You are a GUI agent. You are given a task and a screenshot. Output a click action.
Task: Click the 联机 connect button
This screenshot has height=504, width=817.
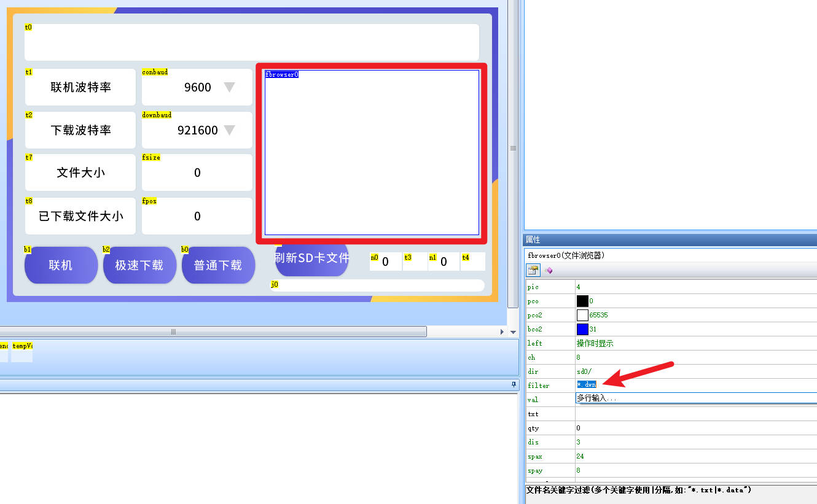(61, 265)
